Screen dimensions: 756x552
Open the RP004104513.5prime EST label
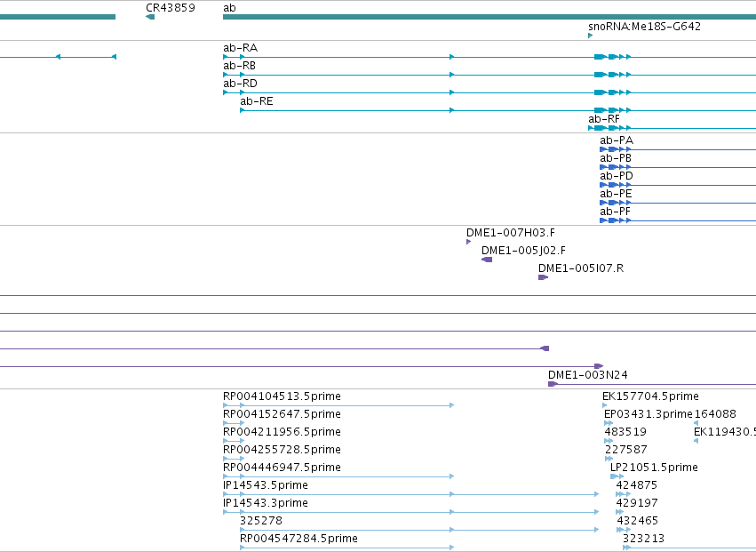(x=282, y=396)
